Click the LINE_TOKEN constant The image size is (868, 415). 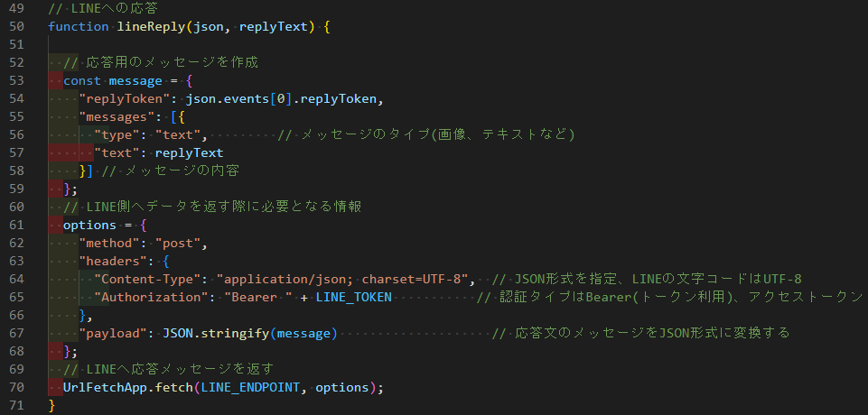coord(354,298)
